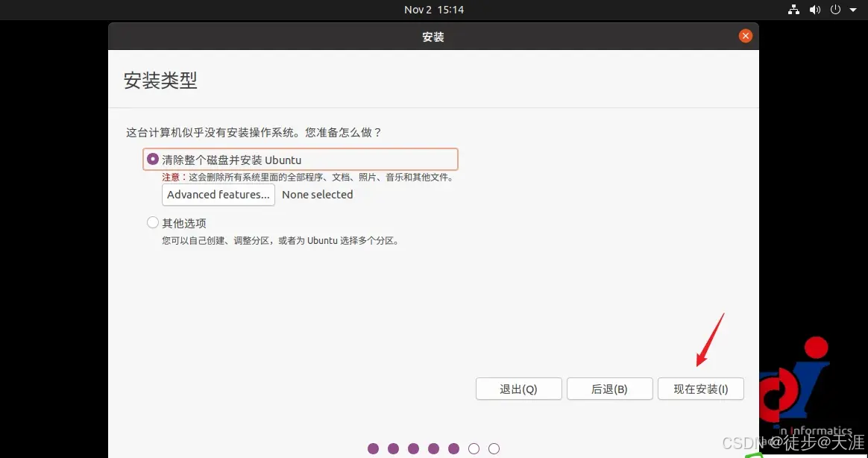Open the clock showing 'Nov 2 15:14'

433,10
